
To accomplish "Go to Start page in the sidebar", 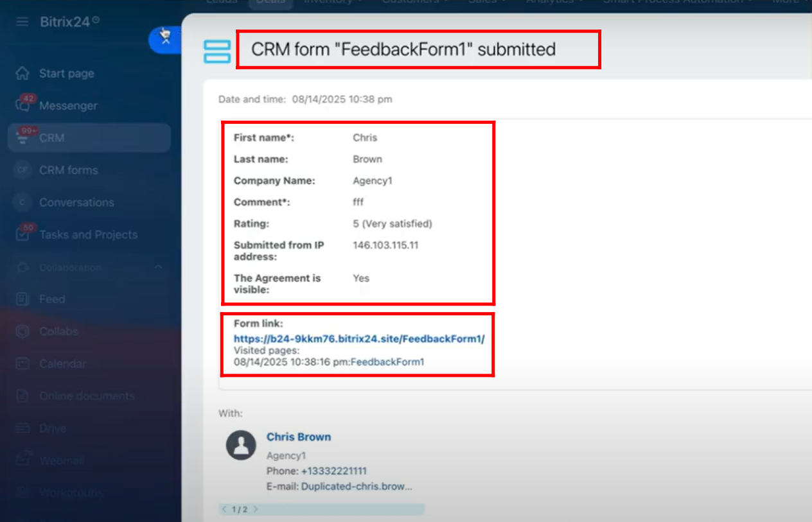I will coord(67,73).
